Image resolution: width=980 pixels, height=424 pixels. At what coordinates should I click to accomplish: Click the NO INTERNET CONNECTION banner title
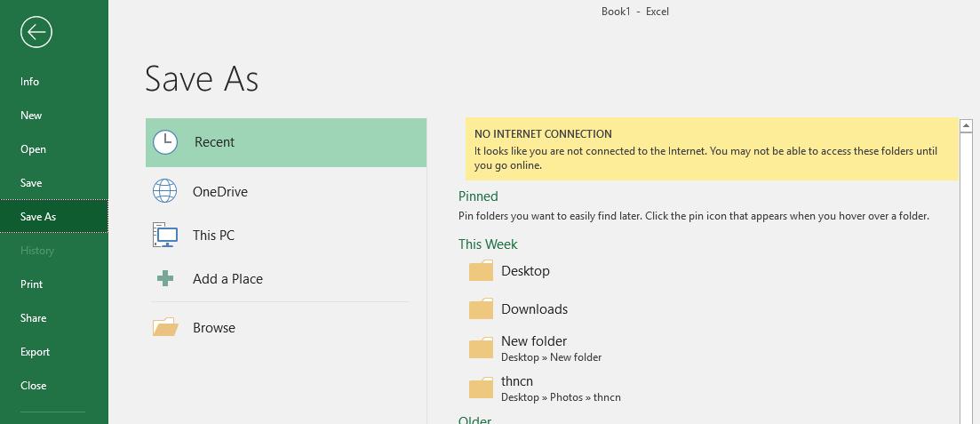pyautogui.click(x=543, y=134)
